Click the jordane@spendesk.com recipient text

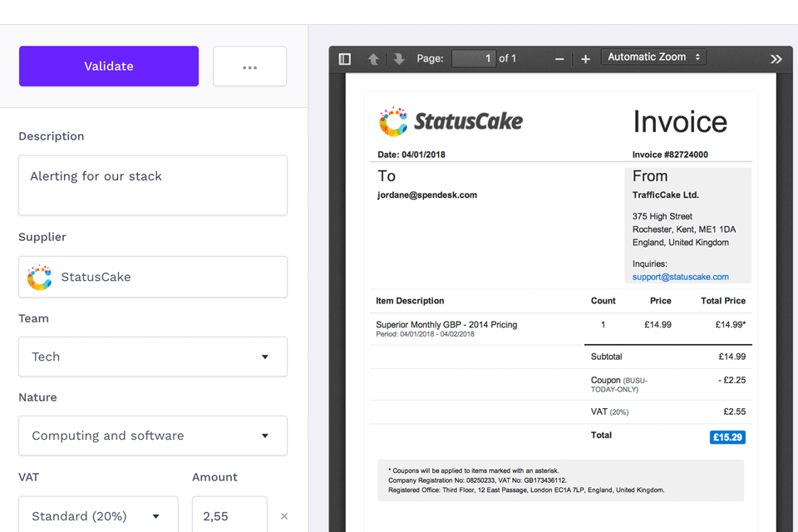(427, 195)
